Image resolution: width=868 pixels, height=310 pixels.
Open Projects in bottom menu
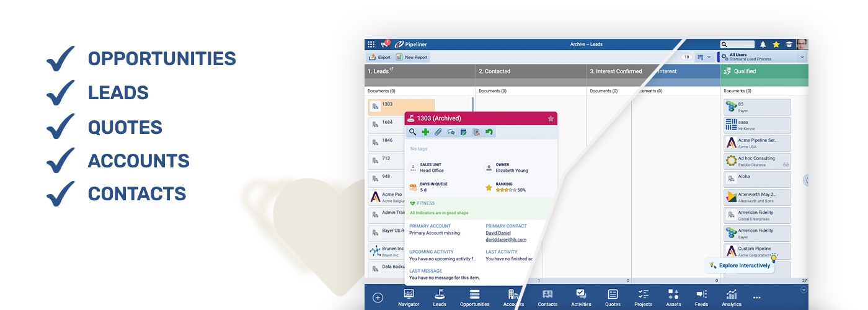click(x=644, y=298)
